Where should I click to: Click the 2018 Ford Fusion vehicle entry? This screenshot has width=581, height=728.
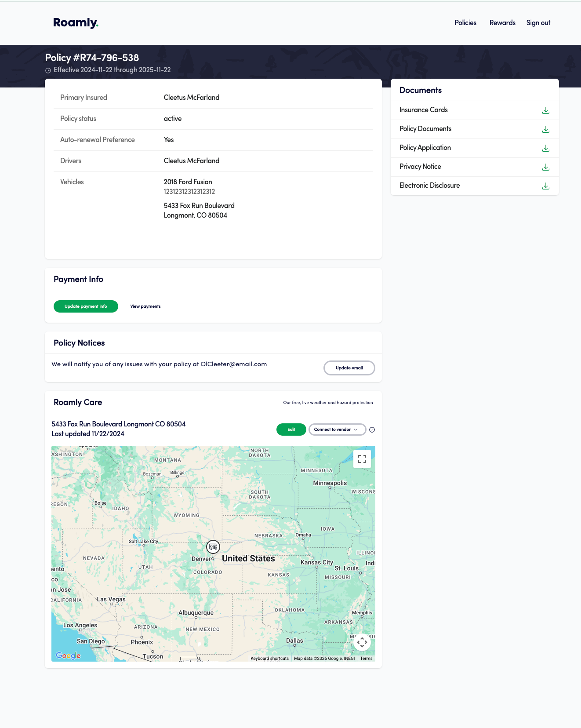[x=188, y=182]
